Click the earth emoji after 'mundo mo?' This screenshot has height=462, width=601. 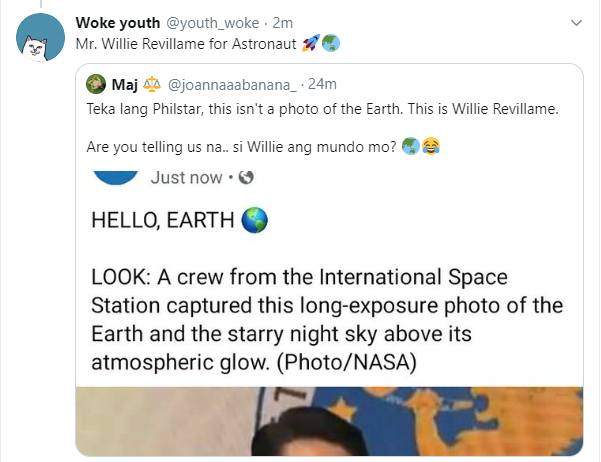(x=410, y=146)
